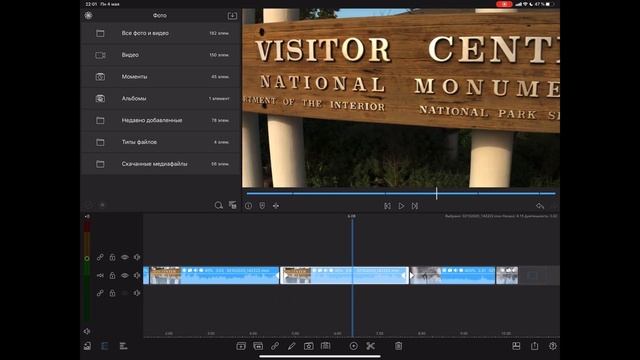Click the 'Фото' library title

160,16
